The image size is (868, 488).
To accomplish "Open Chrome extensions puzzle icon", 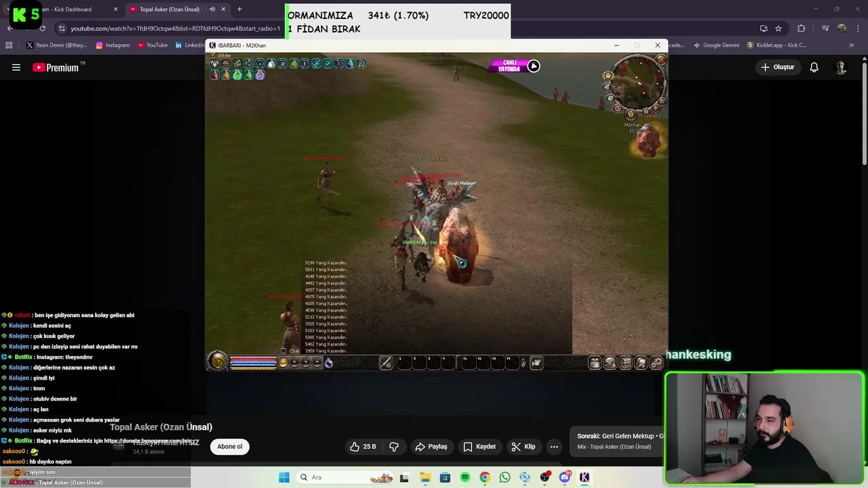I will coord(801,28).
